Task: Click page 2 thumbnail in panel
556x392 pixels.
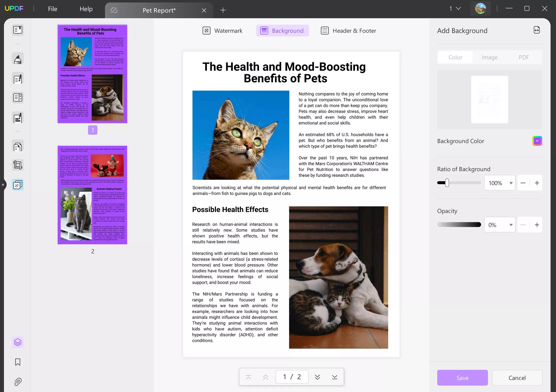Action: click(x=92, y=195)
